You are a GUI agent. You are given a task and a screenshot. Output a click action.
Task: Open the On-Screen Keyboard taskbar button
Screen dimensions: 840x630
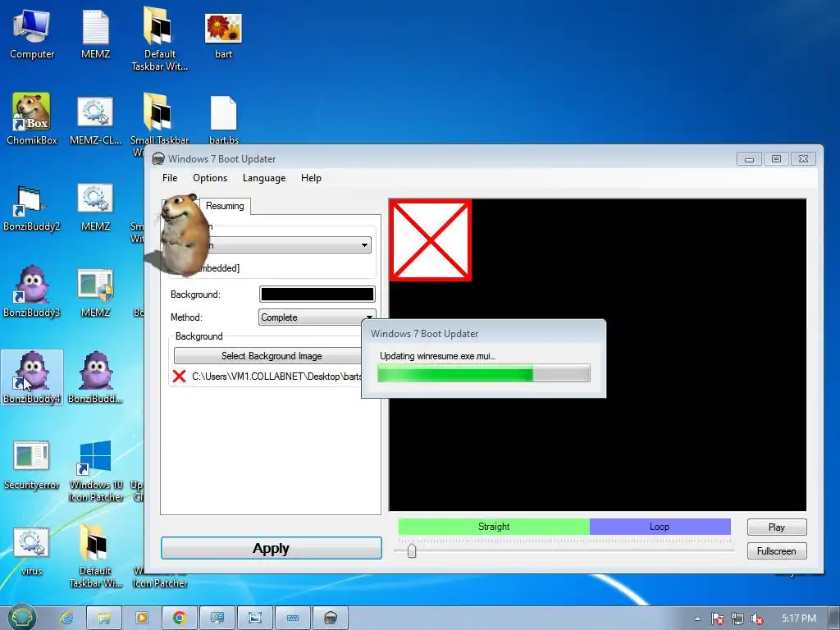pos(293,618)
